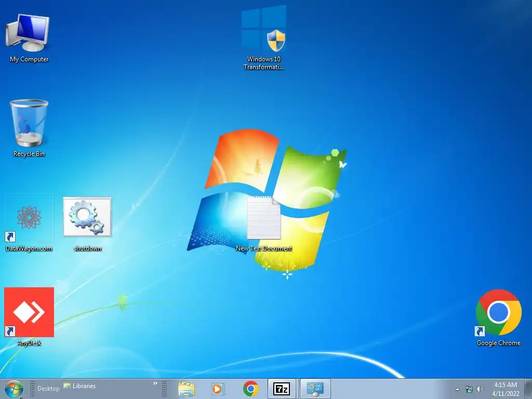This screenshot has height=399, width=532.
Task: Click the My Computer label text
Action: point(29,59)
